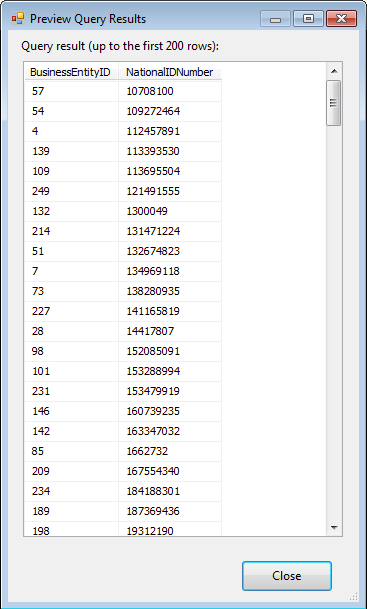The width and height of the screenshot is (367, 609).
Task: Select cell with NationalIDNumber 121491555
Action: [170, 191]
